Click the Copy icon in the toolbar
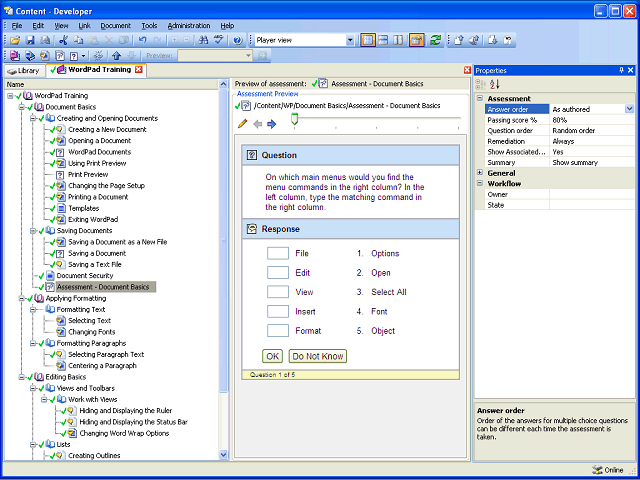This screenshot has width=640, height=480. click(x=78, y=40)
